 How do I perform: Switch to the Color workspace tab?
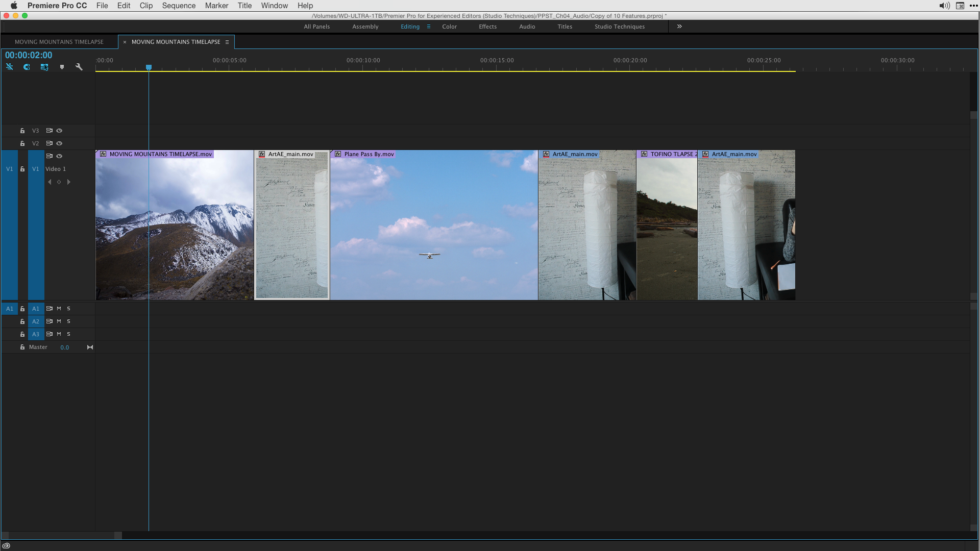[x=449, y=27]
